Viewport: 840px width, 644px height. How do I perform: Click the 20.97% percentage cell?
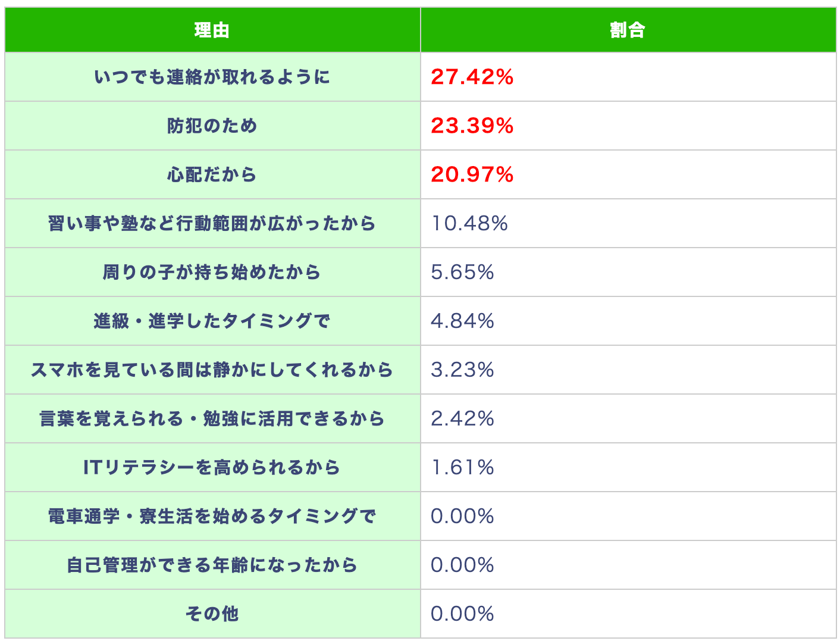(x=472, y=174)
